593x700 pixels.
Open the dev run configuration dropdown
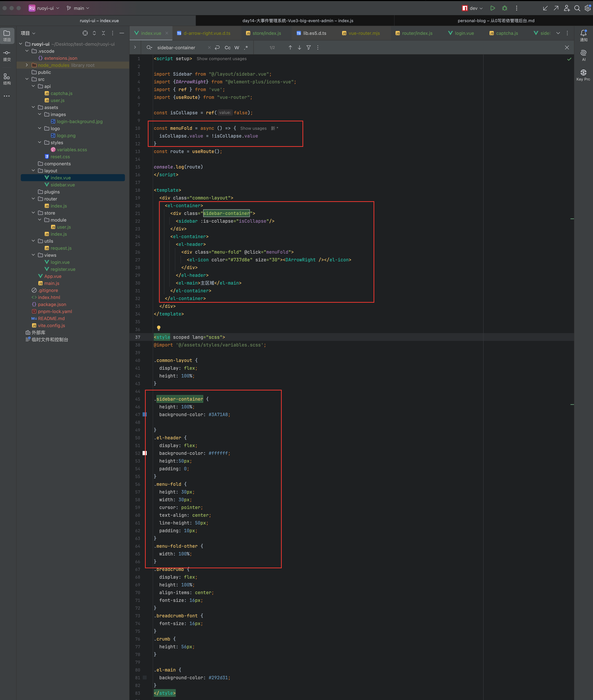click(x=473, y=8)
